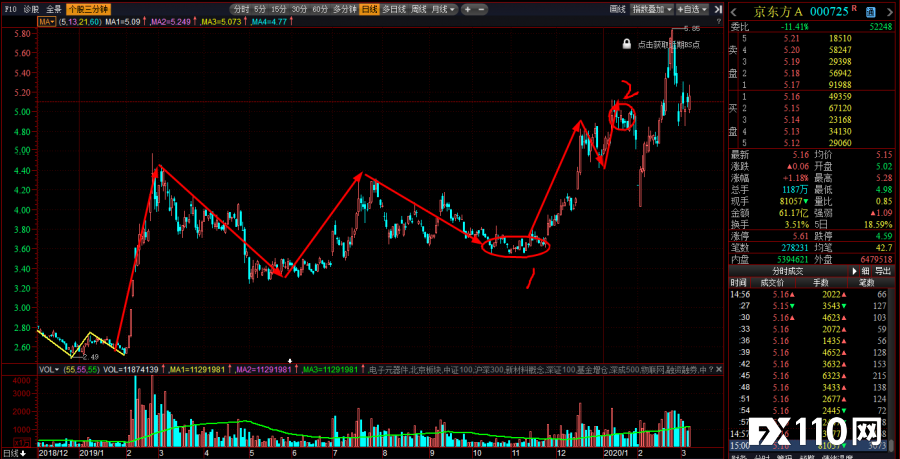This screenshot has width=900, height=459.
Task: Sort by 成交价 column header
Action: (x=771, y=283)
